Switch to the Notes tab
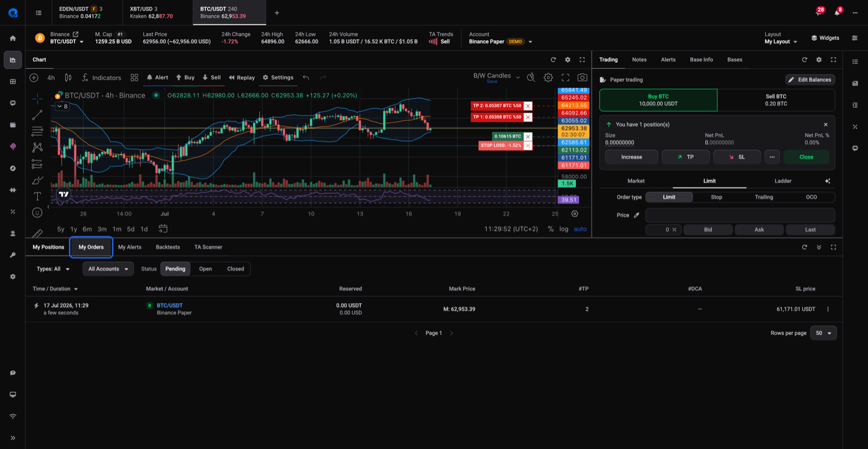The image size is (868, 449). [x=639, y=60]
